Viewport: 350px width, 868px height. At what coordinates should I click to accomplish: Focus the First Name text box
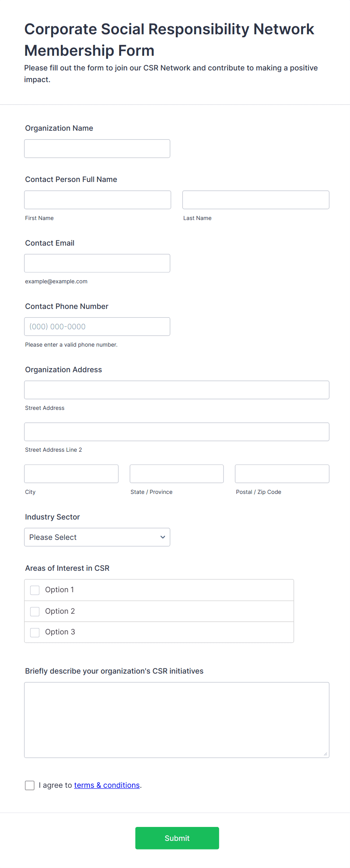click(97, 200)
